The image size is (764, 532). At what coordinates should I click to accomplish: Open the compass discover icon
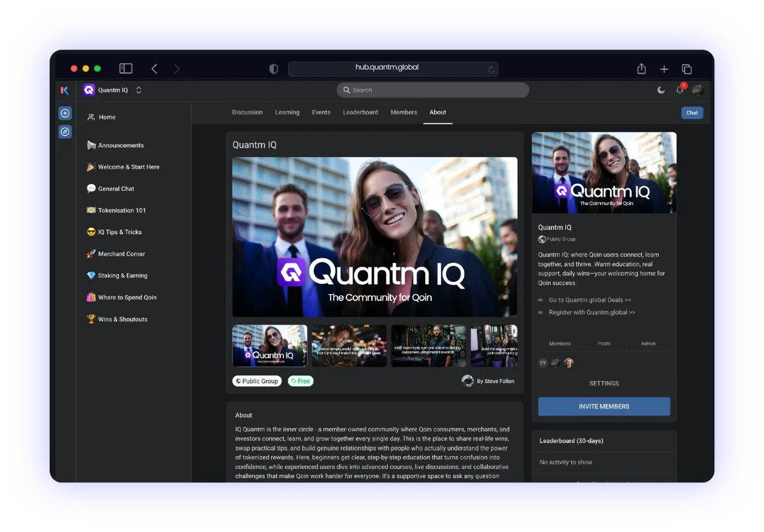pyautogui.click(x=65, y=132)
